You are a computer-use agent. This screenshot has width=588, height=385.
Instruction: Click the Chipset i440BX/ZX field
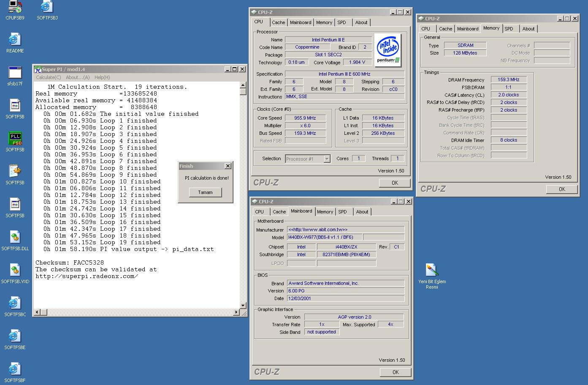click(346, 247)
